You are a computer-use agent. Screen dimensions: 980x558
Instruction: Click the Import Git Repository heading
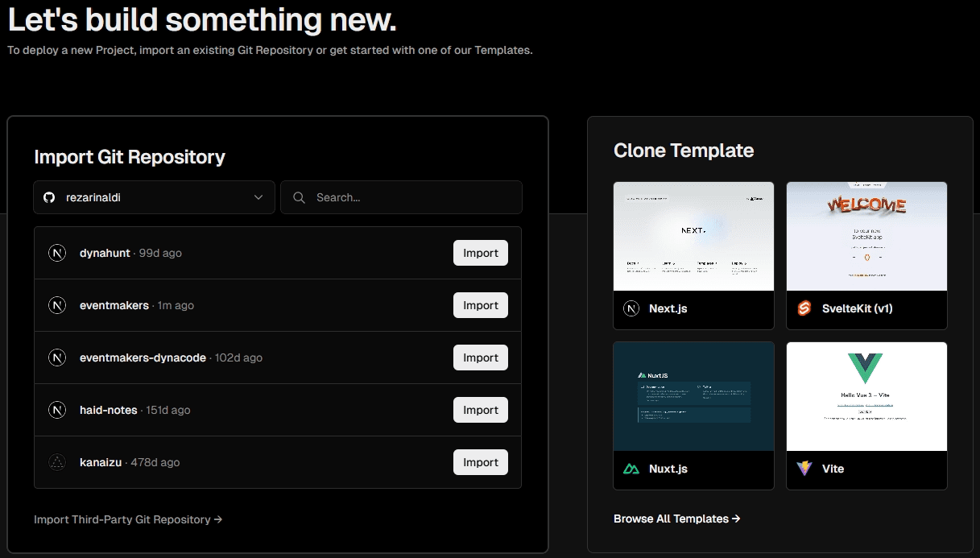(130, 157)
